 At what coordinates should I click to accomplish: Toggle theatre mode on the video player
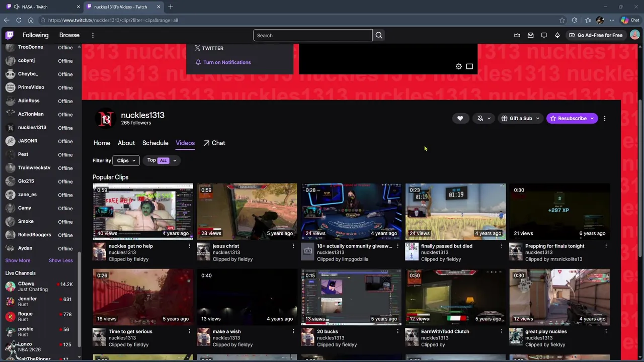(x=469, y=66)
